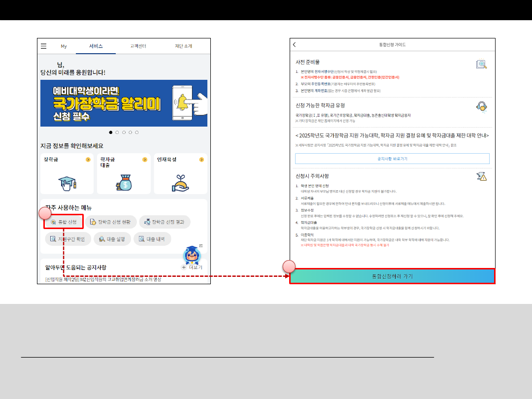Expand the 인재육성 card yellow arrow
The width and height of the screenshot is (532, 399).
pos(202,160)
